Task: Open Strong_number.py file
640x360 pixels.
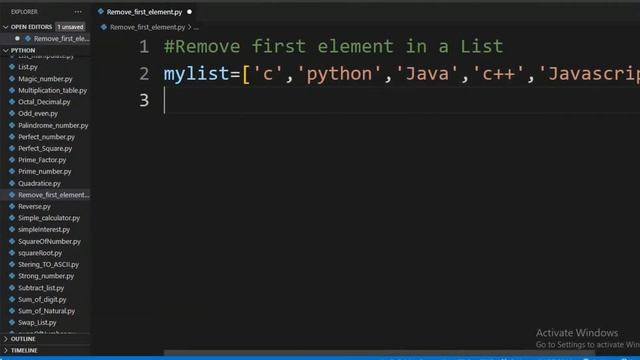Action: coord(46,276)
